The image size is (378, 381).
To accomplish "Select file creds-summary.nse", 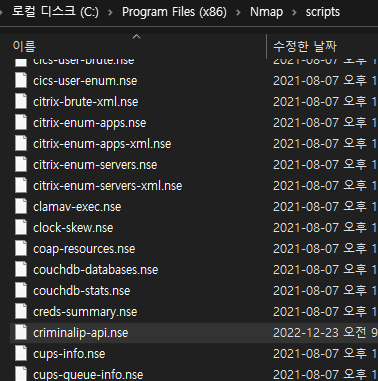I will pyautogui.click(x=85, y=312).
